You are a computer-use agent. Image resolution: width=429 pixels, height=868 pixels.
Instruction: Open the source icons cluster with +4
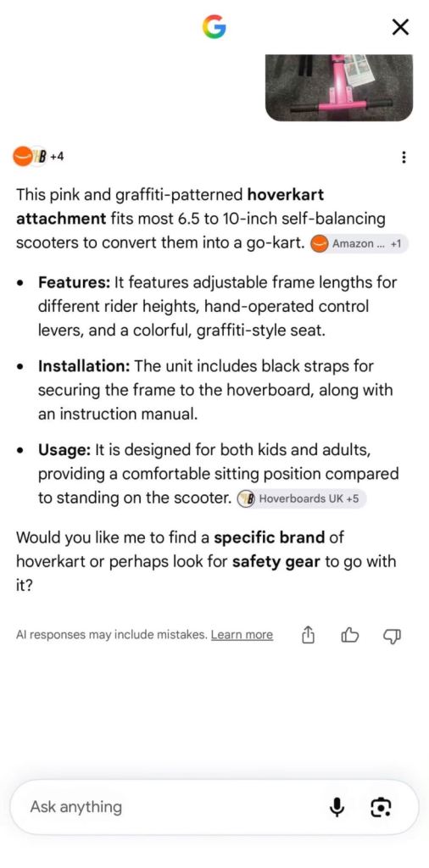click(x=38, y=157)
